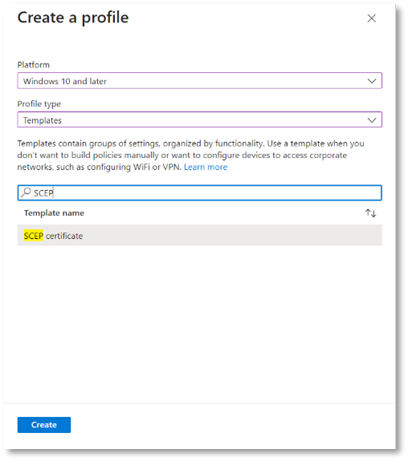Select the SCEP certificate template row
The width and height of the screenshot is (408, 461).
tap(200, 236)
